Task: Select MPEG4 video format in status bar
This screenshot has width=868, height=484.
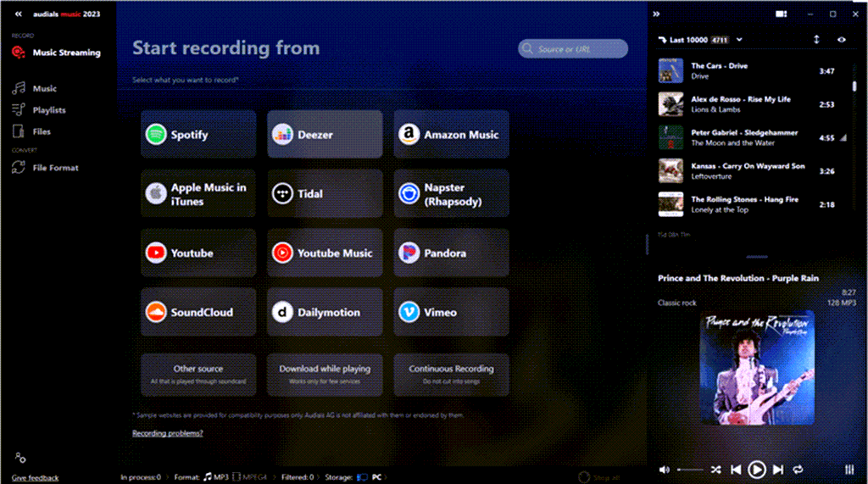Action: pos(250,477)
